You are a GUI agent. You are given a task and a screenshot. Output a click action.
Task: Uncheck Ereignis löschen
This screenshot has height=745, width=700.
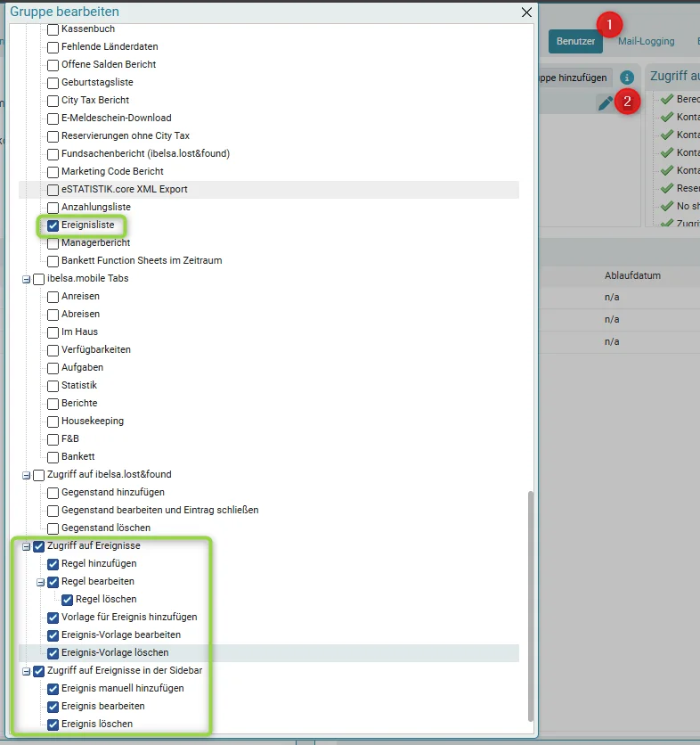53,725
